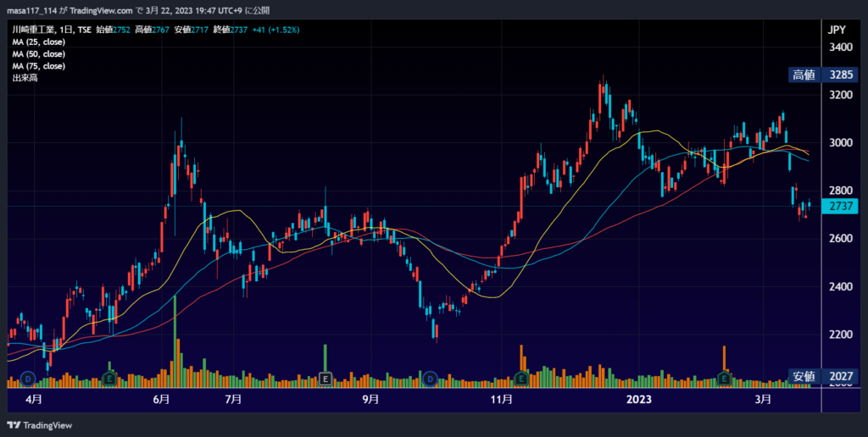
Task: Click the masa117_114 publisher text in the header
Action: (x=31, y=10)
